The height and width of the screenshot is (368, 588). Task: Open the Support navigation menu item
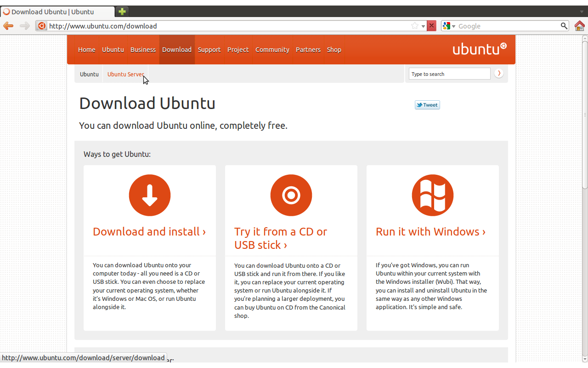click(x=209, y=50)
